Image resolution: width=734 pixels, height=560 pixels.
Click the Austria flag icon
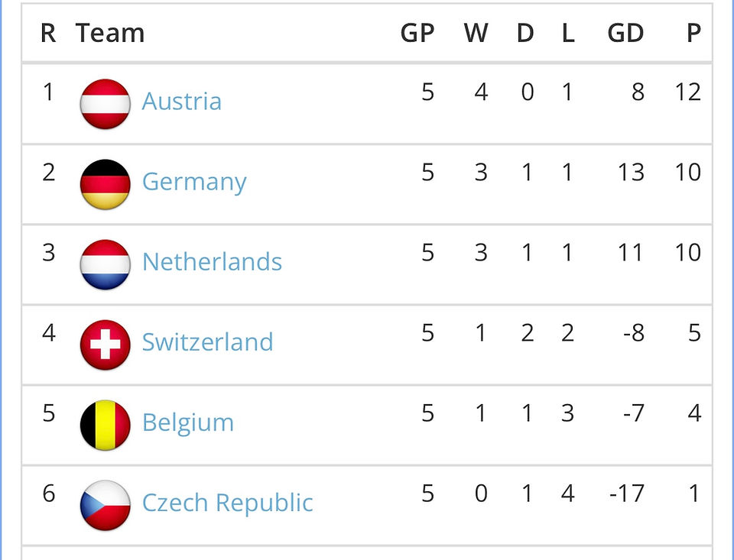tap(105, 104)
